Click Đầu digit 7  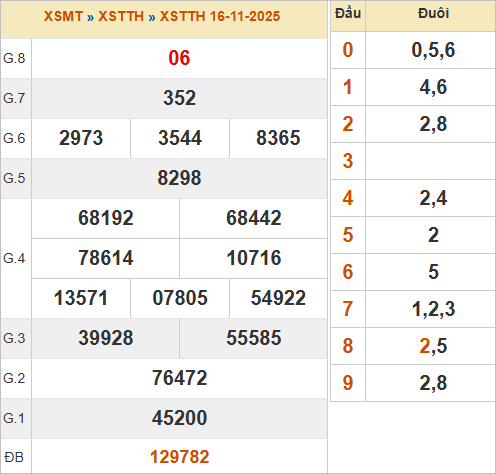[x=348, y=309]
